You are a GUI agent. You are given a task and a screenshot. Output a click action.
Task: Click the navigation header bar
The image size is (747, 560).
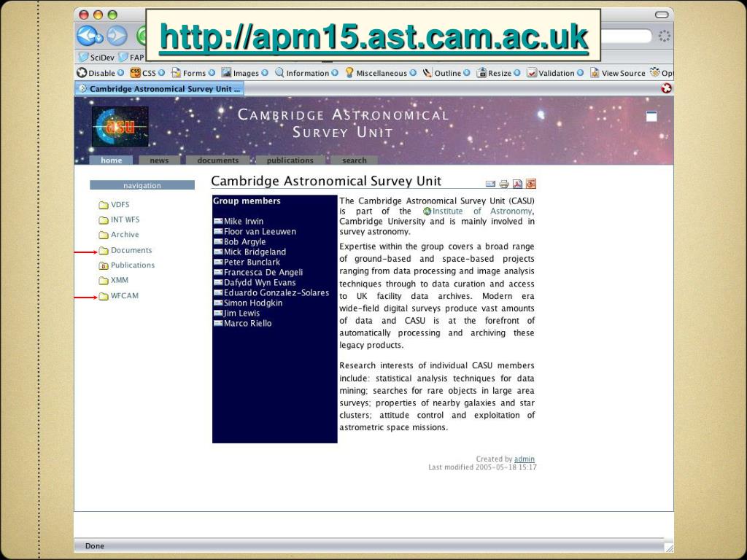(142, 185)
